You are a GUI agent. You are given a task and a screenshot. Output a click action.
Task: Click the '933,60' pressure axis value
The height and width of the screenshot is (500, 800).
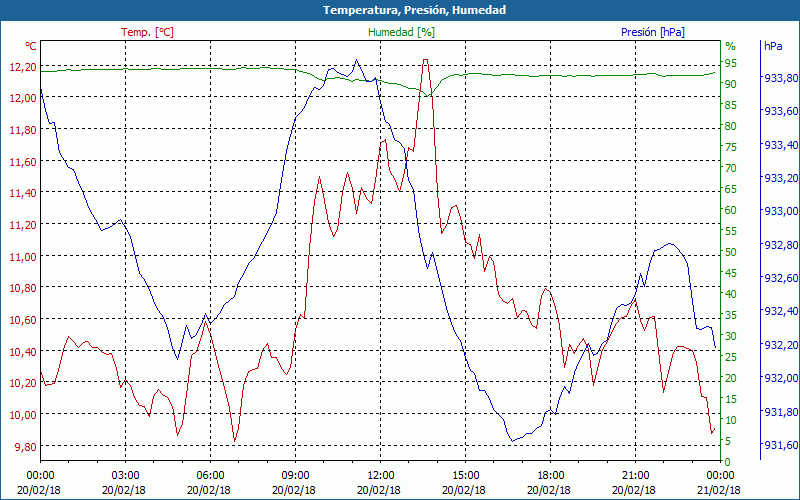tap(781, 112)
